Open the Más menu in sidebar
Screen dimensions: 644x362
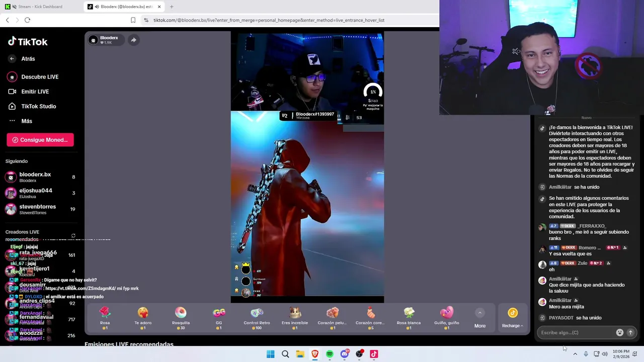[20, 121]
